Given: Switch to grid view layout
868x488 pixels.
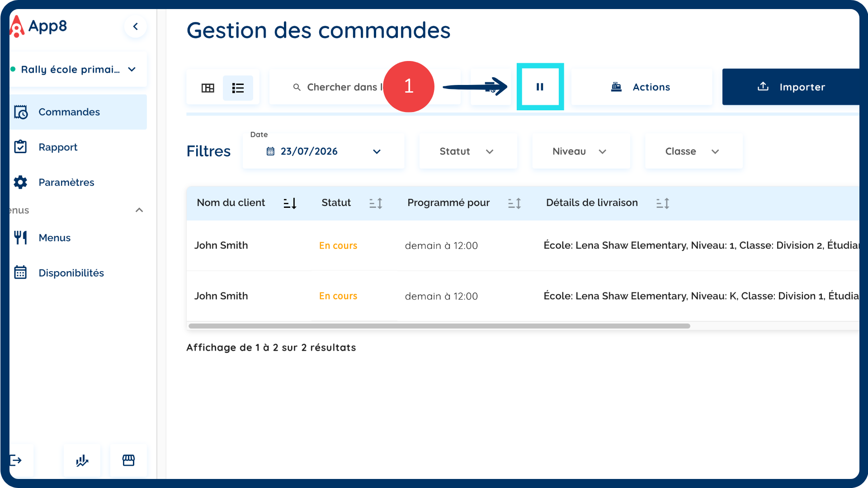Looking at the screenshot, I should (x=208, y=88).
